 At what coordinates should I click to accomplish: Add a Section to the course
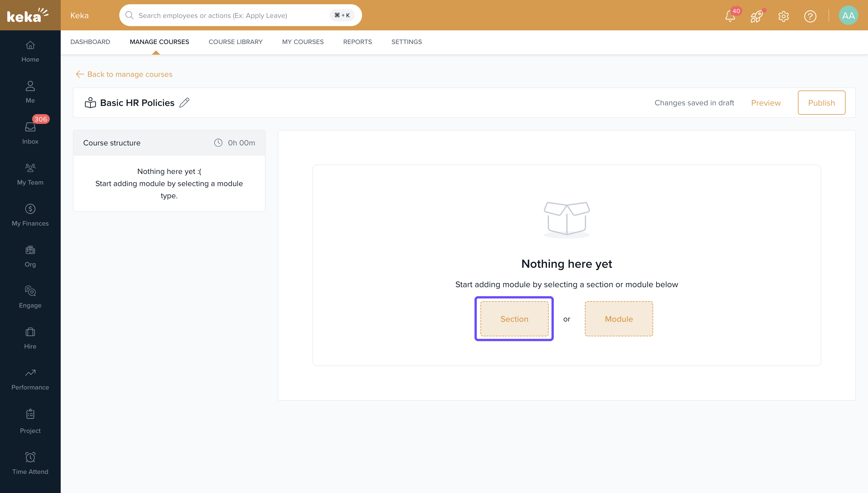[514, 319]
